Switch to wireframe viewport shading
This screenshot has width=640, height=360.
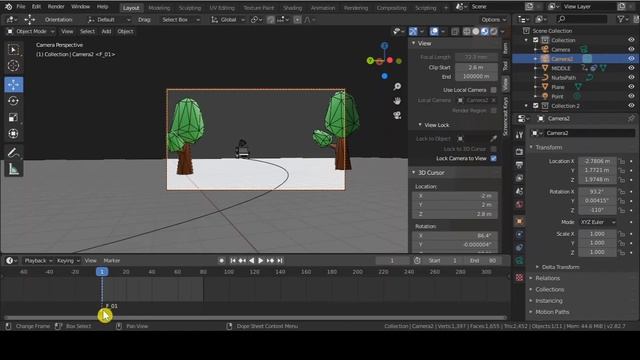click(467, 31)
